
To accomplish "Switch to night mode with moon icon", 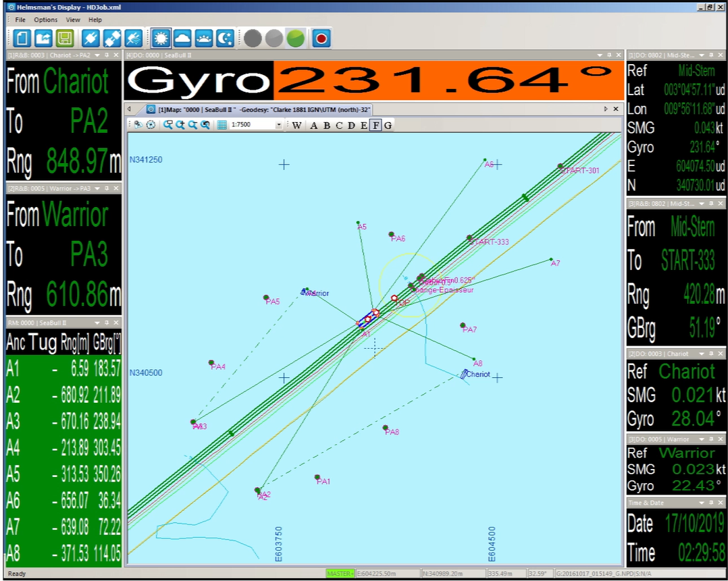I will [225, 38].
